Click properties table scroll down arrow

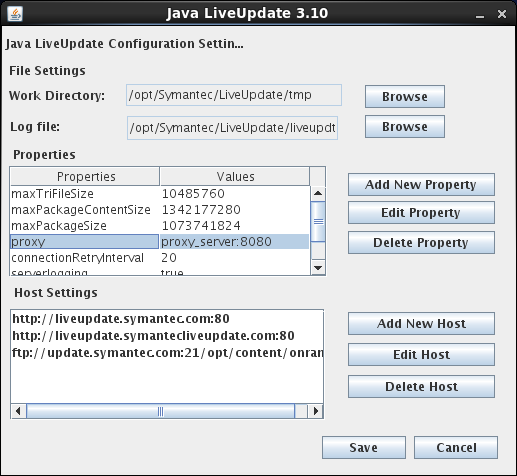(318, 268)
